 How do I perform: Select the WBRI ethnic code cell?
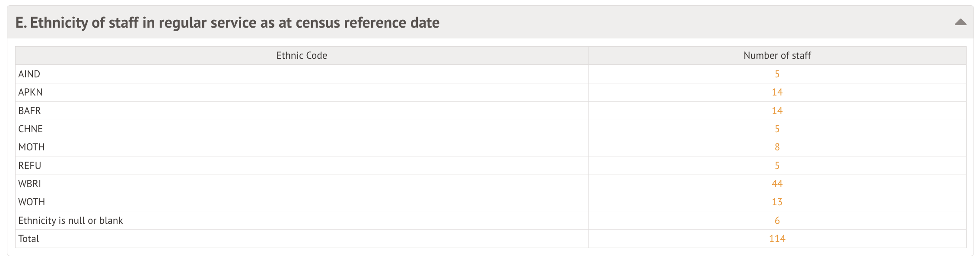pos(30,184)
